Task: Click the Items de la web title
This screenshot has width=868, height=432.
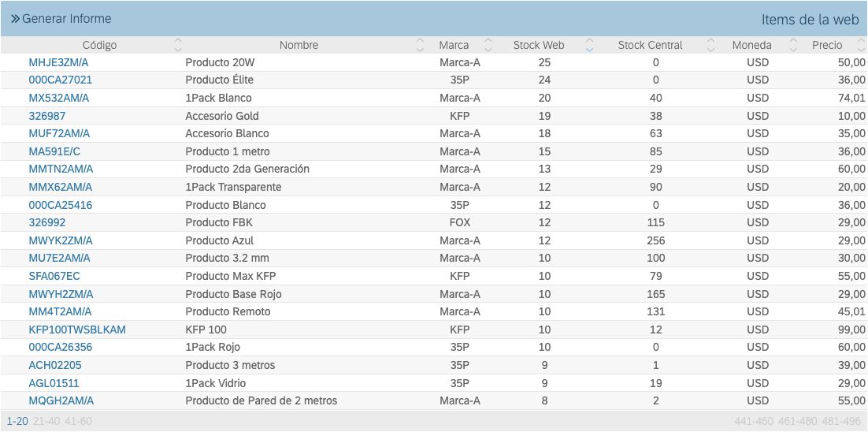Action: point(810,19)
